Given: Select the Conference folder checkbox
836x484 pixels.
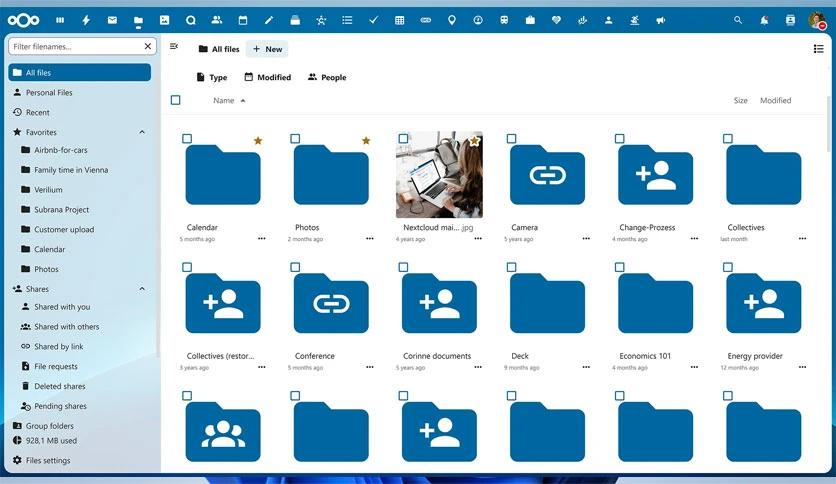Looking at the screenshot, I should coord(296,268).
